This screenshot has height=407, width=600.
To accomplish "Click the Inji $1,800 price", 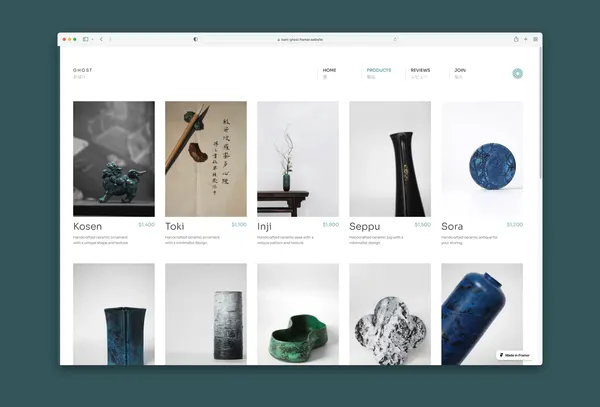I will click(x=331, y=225).
